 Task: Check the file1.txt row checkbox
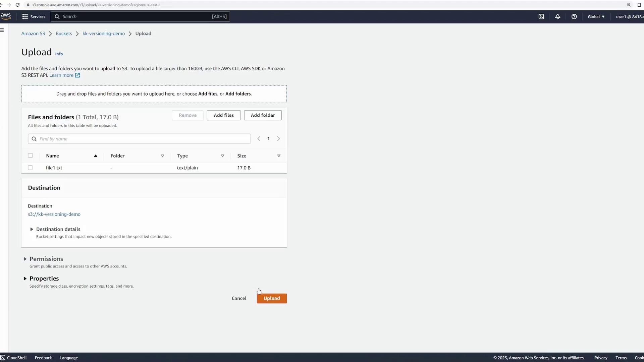(30, 168)
